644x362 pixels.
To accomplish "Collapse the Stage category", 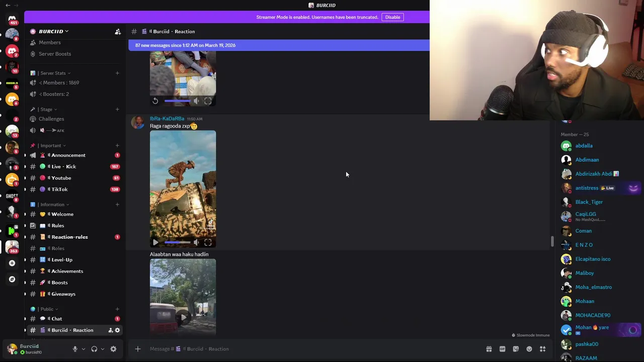I will (x=46, y=109).
